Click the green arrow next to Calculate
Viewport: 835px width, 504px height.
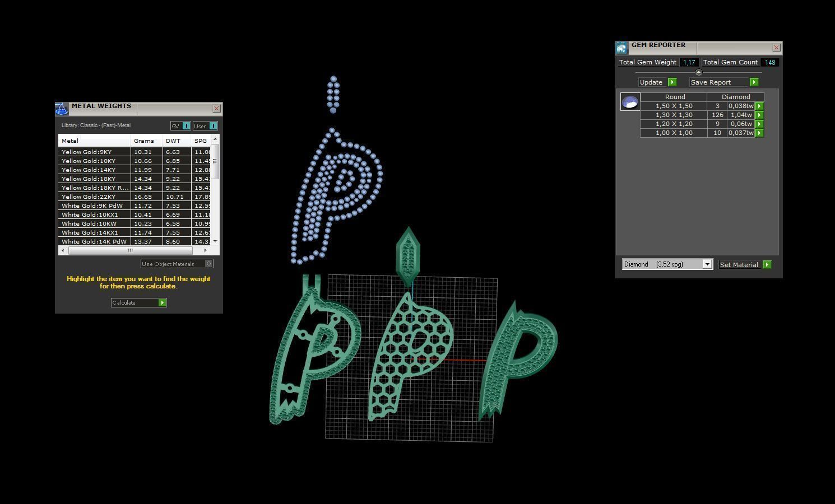[163, 302]
